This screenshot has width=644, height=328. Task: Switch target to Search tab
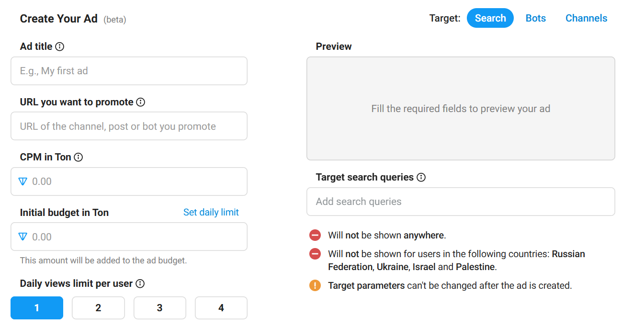tap(490, 18)
